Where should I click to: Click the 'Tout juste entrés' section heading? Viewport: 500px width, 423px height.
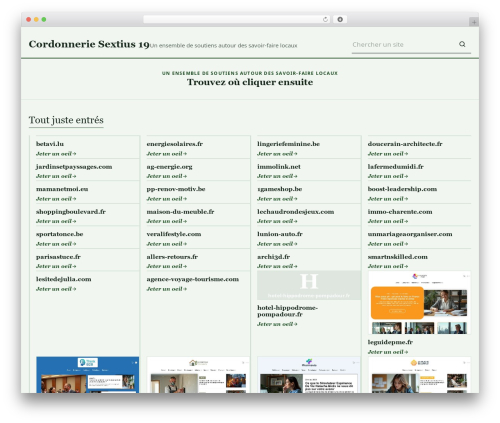click(66, 120)
